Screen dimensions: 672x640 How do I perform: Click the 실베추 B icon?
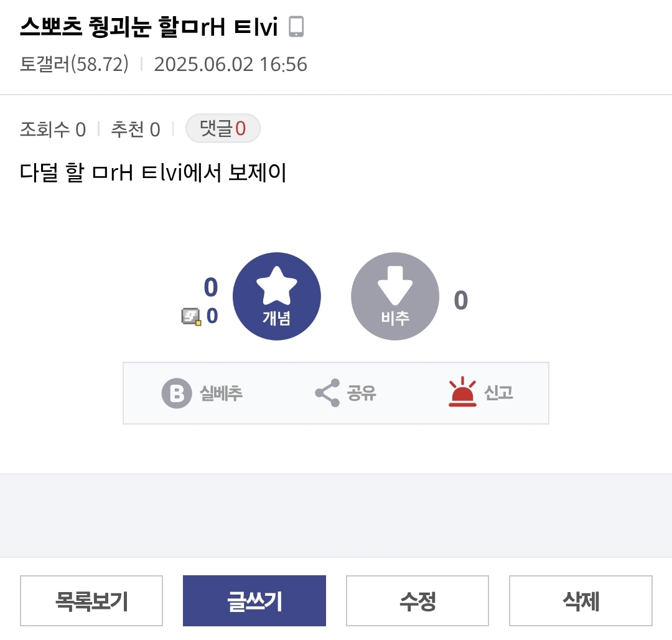177,393
